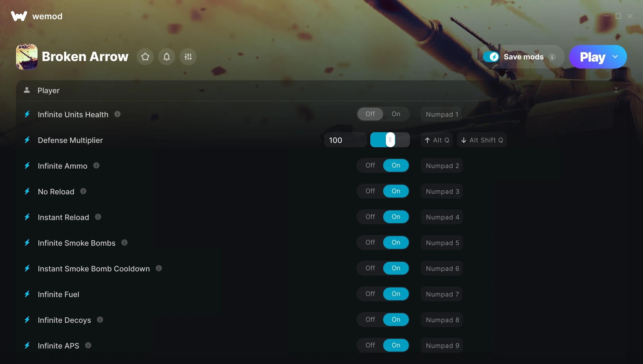Show info icon next to Infinite Ammo
Screen dimensions: 643x364
(96, 166)
